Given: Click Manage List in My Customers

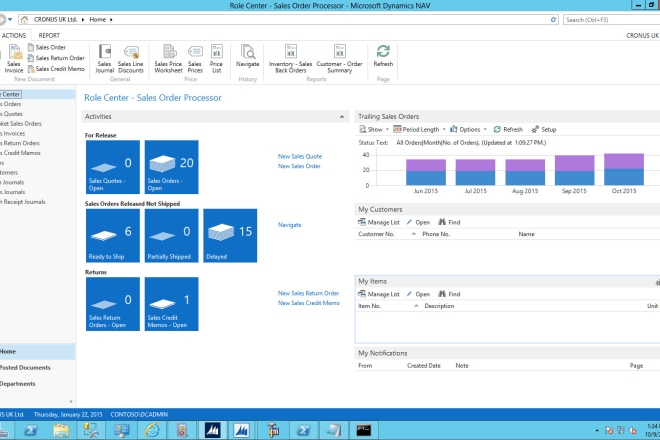Looking at the screenshot, I should pos(379,222).
